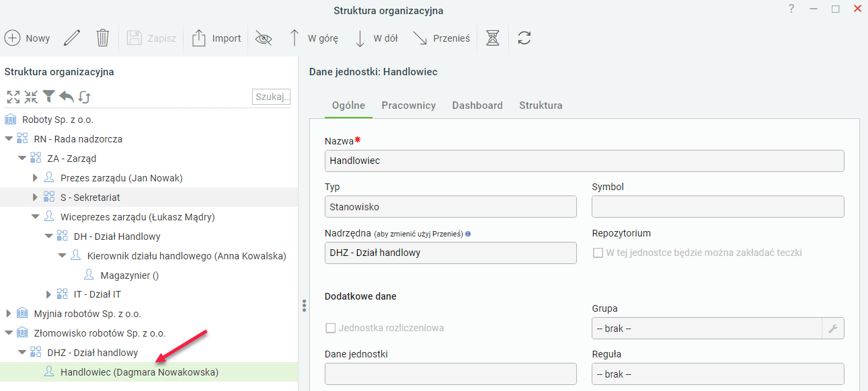868x391 pixels.
Task: Click building icon of Złomowisko robotów
Action: click(x=22, y=333)
